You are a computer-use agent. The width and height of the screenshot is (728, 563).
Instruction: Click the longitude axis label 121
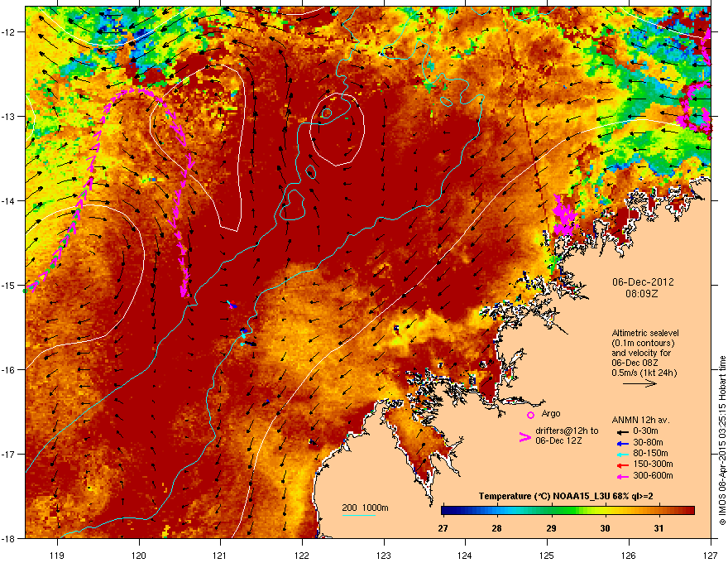click(x=220, y=556)
